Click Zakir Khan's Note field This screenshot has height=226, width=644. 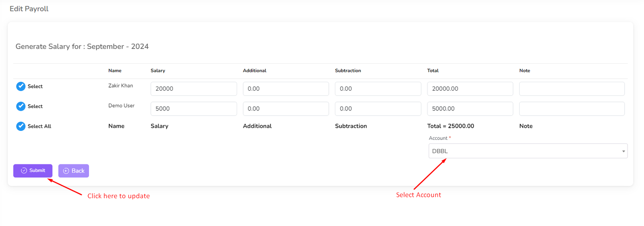click(572, 89)
